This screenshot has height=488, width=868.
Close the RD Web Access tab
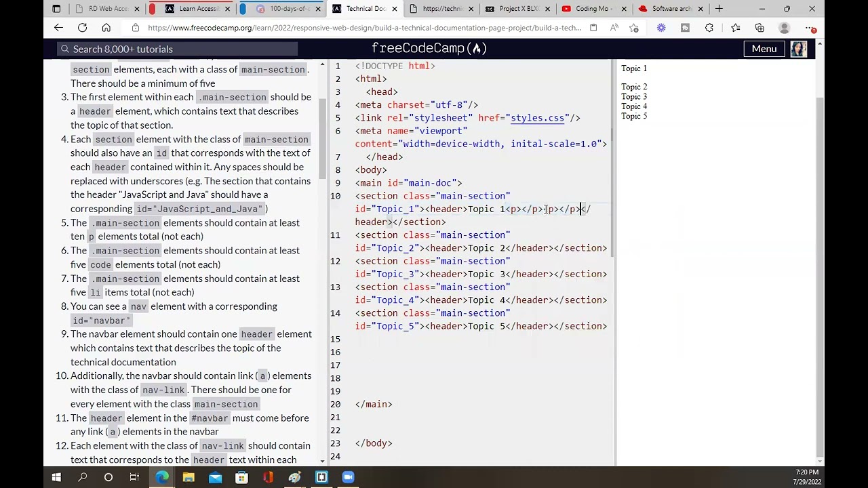(137, 9)
